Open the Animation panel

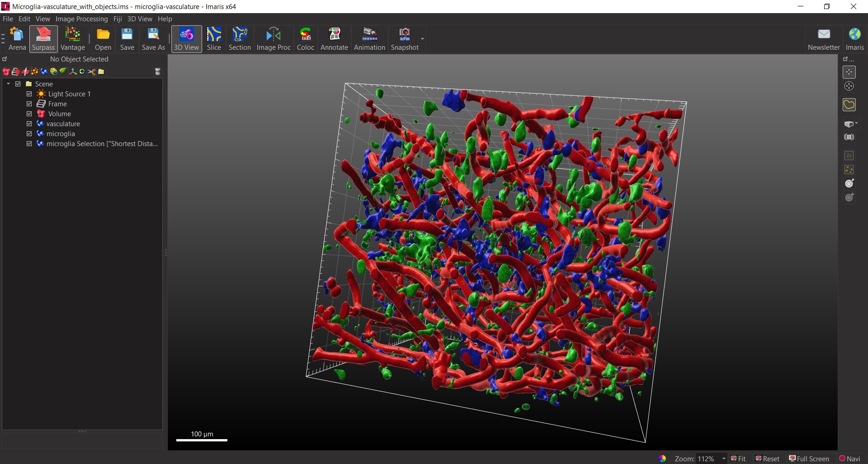pyautogui.click(x=369, y=39)
